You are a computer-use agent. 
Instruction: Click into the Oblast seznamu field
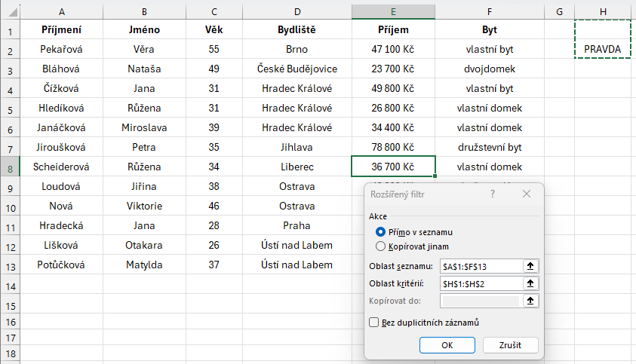click(481, 266)
